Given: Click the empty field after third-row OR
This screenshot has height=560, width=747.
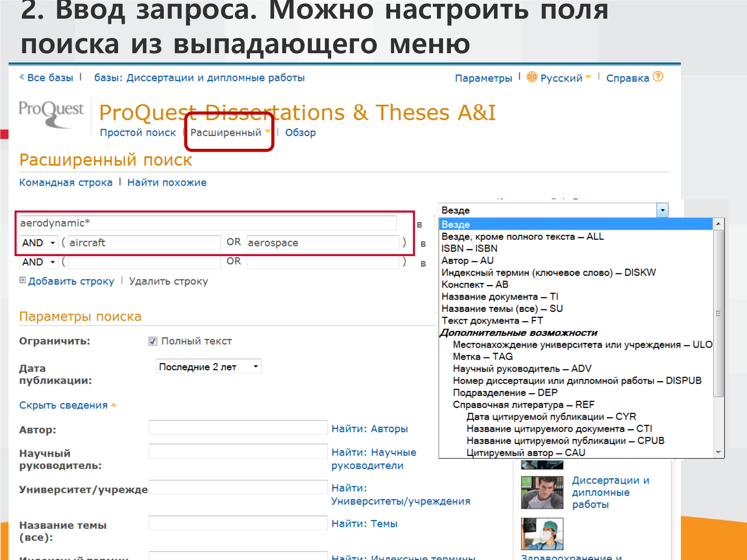Looking at the screenshot, I should 323,262.
